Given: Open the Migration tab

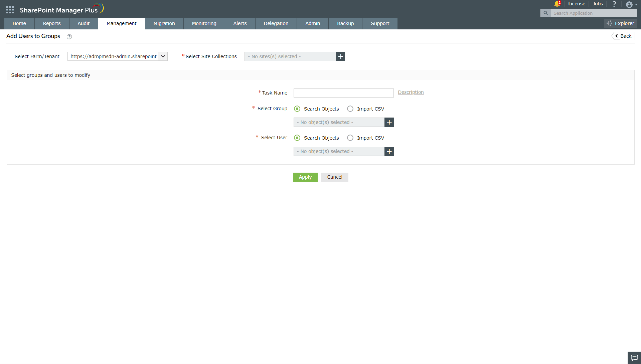Looking at the screenshot, I should [164, 23].
